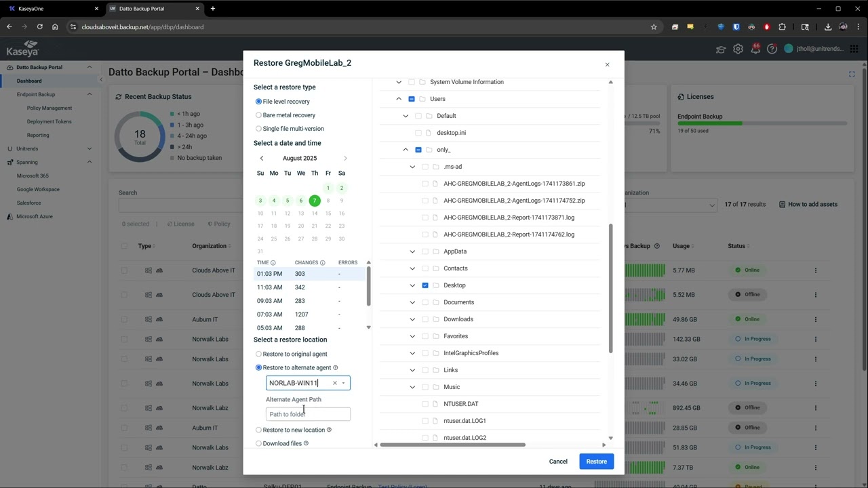Click the refresh icon beside Recent Backup Status
Image resolution: width=868 pixels, height=488 pixels.
click(x=119, y=97)
